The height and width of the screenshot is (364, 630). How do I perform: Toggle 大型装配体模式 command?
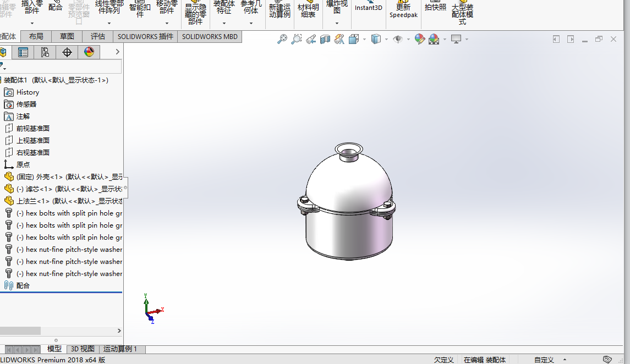click(462, 13)
